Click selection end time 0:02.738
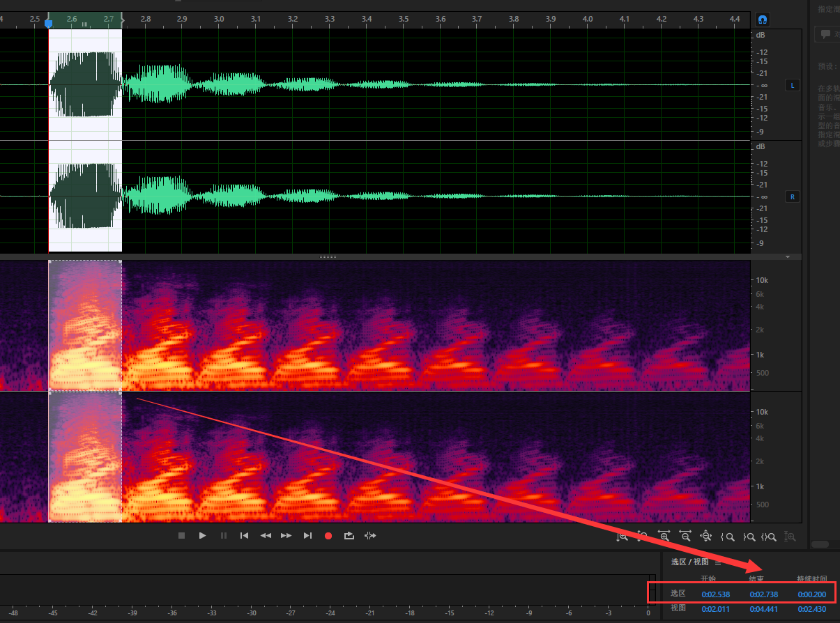840x623 pixels. click(x=764, y=594)
